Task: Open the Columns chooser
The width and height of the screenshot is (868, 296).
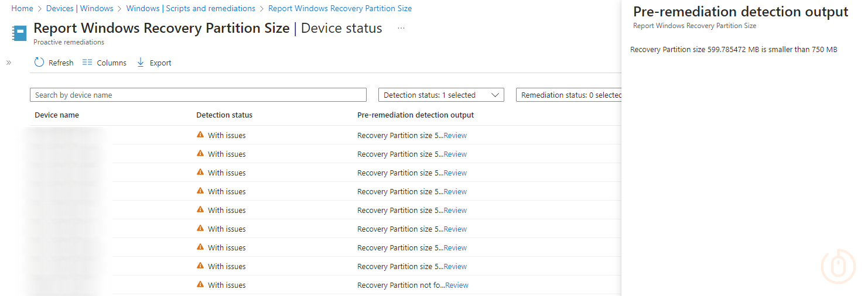Action: coord(104,63)
